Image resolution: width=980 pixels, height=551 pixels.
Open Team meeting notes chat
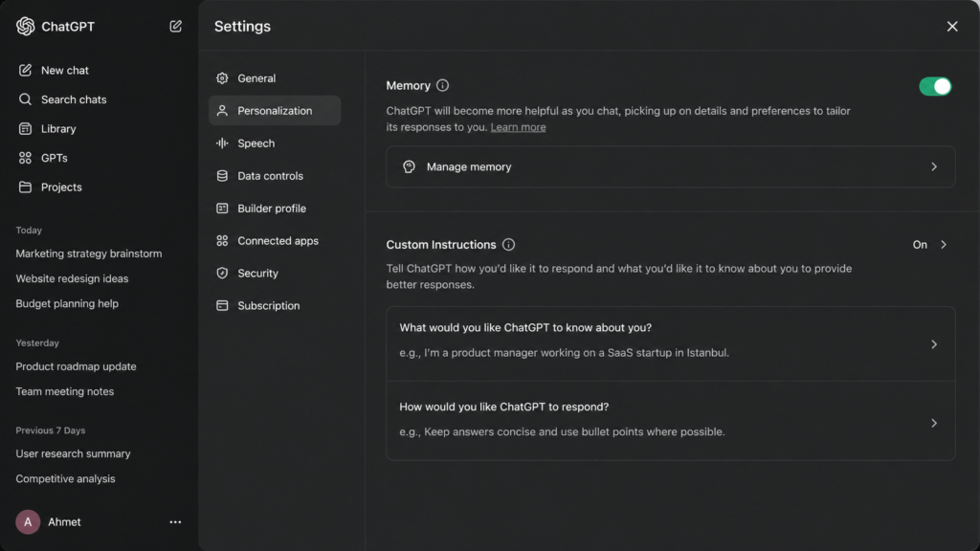tap(64, 391)
